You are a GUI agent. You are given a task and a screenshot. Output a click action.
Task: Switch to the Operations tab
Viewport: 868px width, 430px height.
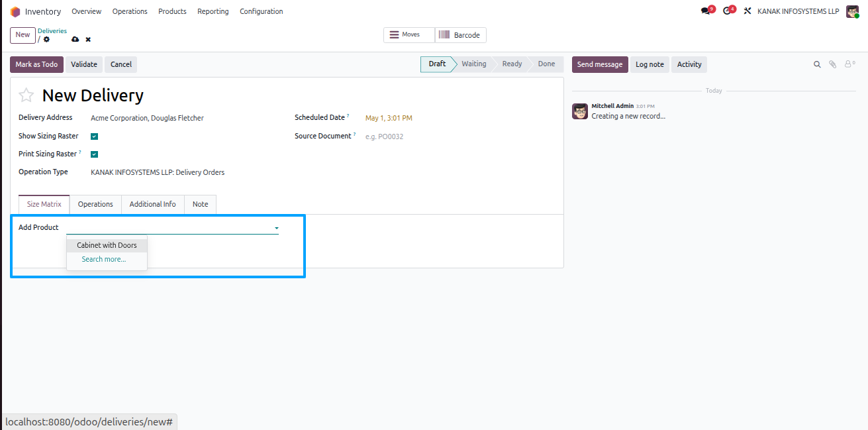click(95, 204)
